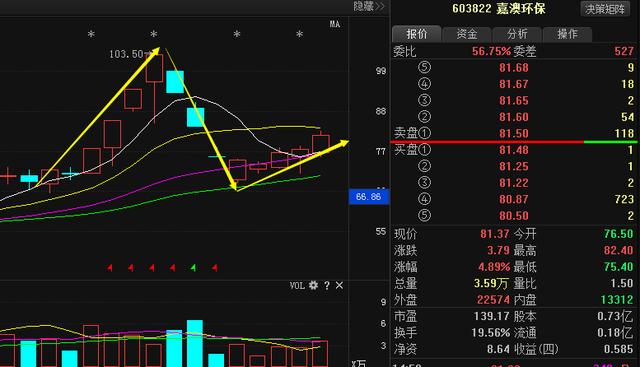Select buy level 1 price 81.48
The height and width of the screenshot is (367, 640).
(513, 150)
